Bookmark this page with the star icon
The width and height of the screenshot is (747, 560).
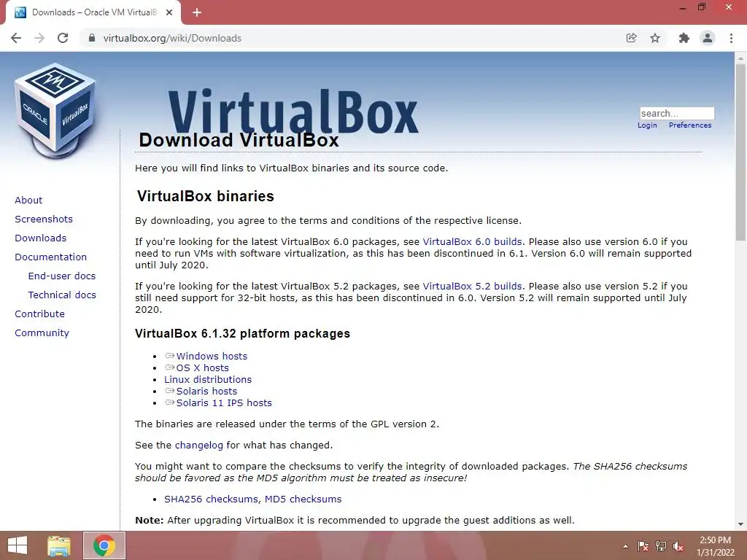coord(655,38)
